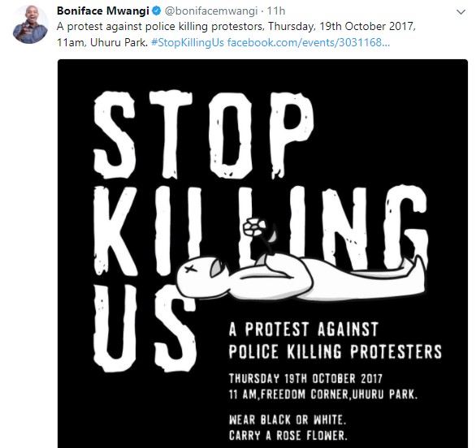Viewport: 476px width, 448px height.
Task: Click the KILLING word in the poster
Action: 261,229
